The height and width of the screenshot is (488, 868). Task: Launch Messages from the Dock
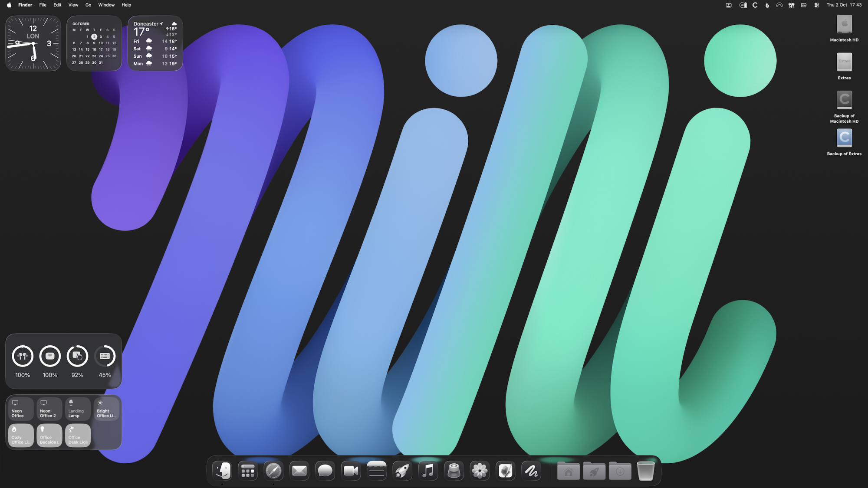coord(325,471)
